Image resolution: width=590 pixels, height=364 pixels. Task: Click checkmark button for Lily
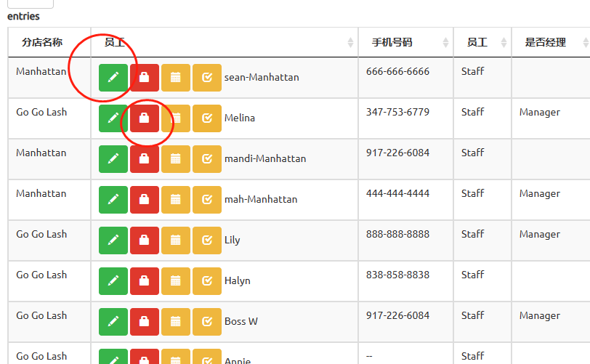pyautogui.click(x=207, y=240)
